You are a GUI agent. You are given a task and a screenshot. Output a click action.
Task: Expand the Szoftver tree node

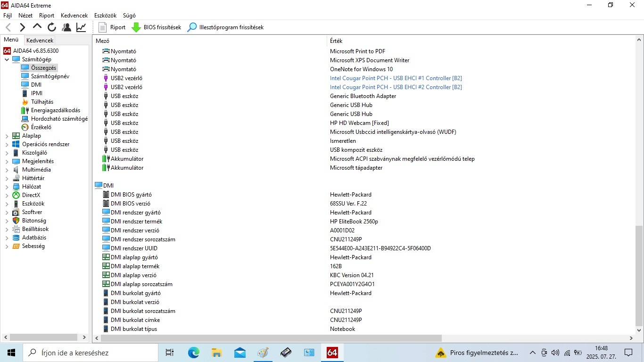pyautogui.click(x=7, y=212)
